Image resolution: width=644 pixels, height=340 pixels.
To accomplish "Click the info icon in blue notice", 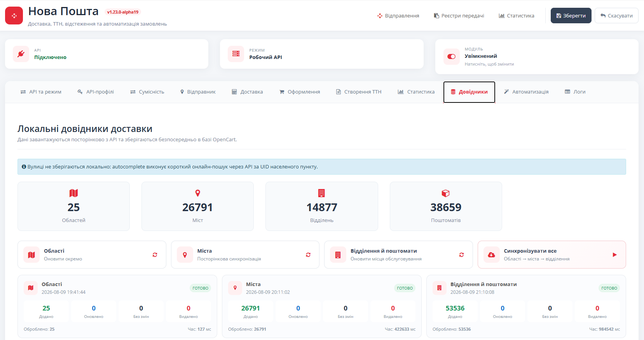I will point(24,167).
